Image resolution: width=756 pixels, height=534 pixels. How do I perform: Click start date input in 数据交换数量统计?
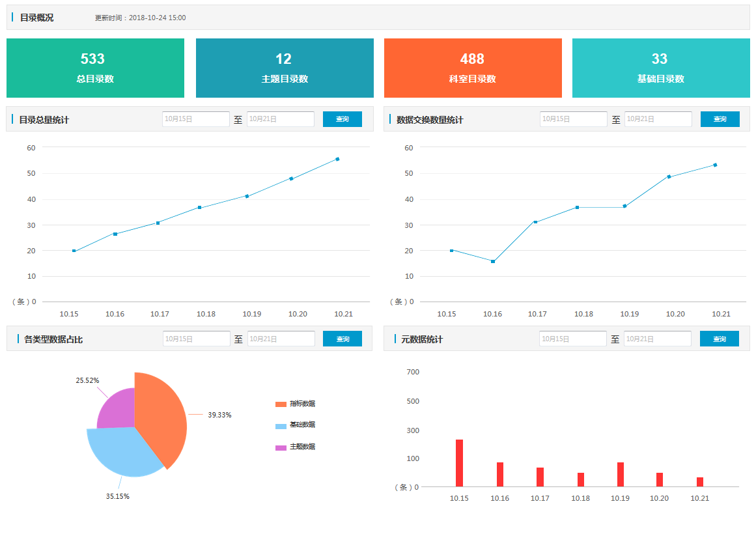[x=573, y=119]
